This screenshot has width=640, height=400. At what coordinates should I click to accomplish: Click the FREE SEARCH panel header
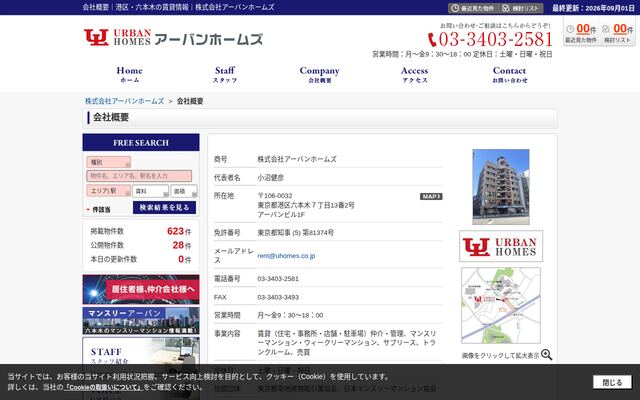point(141,142)
